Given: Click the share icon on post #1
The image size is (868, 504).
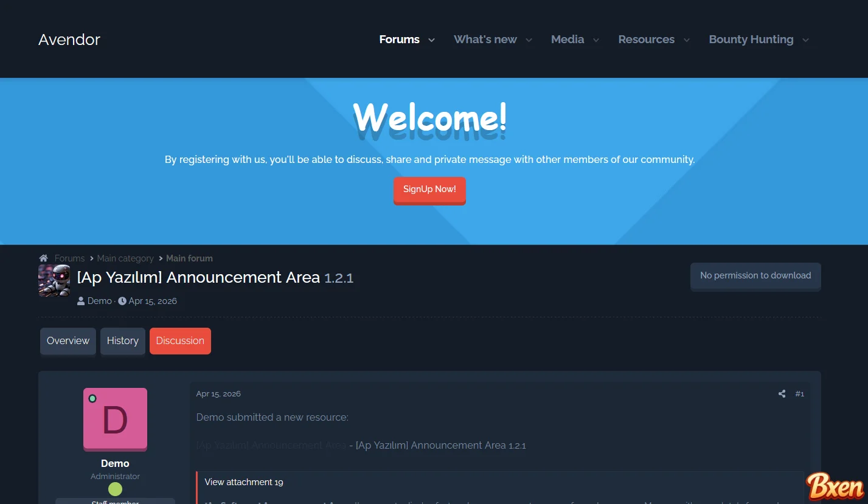Looking at the screenshot, I should click(x=782, y=394).
